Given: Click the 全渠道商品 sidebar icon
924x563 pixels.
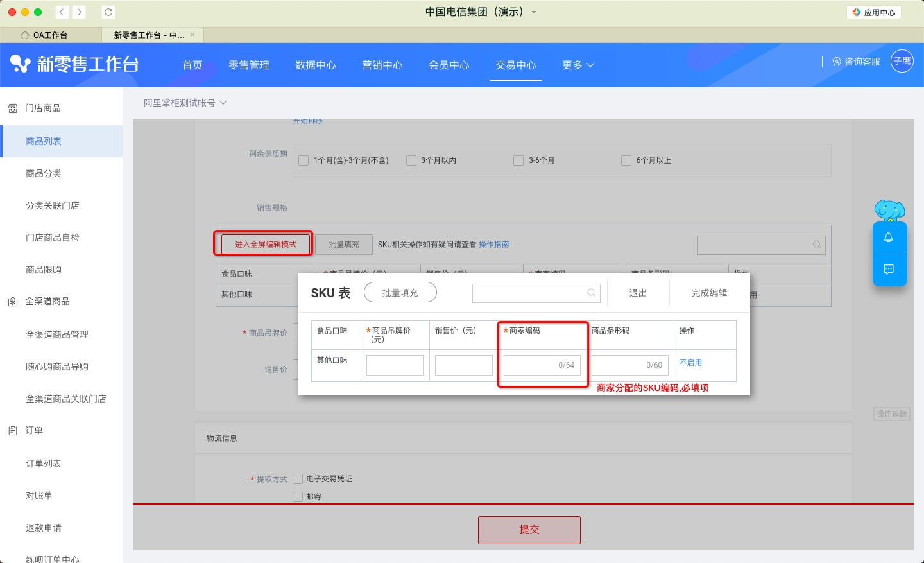Looking at the screenshot, I should click(13, 302).
